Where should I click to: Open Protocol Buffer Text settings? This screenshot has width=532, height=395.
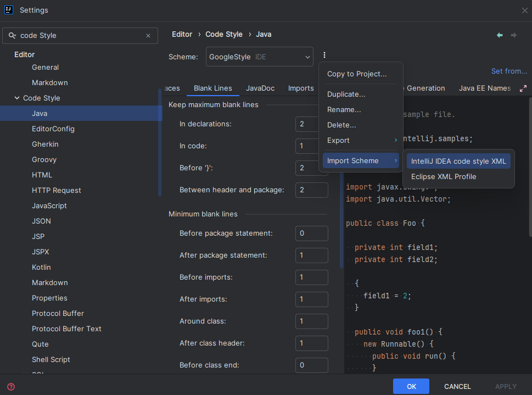point(66,329)
